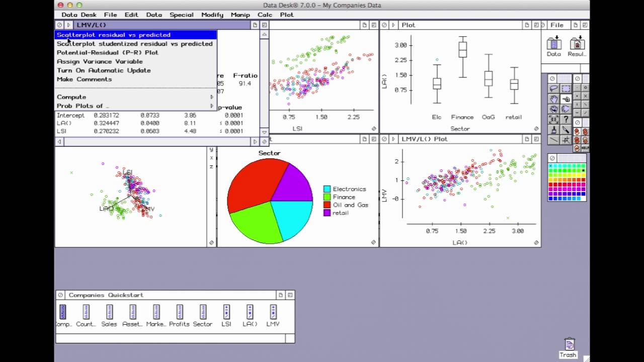The image size is (644, 362).
Task: Open HyperView menu of LMV/L() Plot window
Action: [x=393, y=139]
